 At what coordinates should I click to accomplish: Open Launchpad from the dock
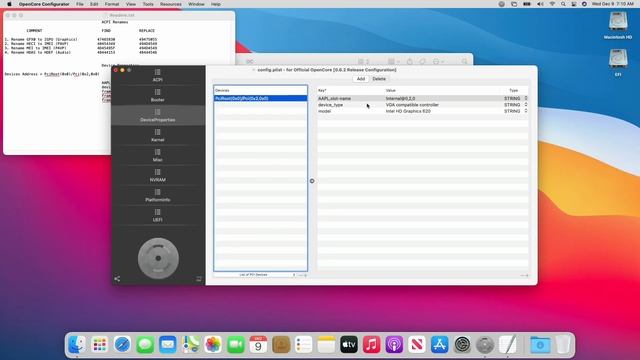pyautogui.click(x=100, y=345)
